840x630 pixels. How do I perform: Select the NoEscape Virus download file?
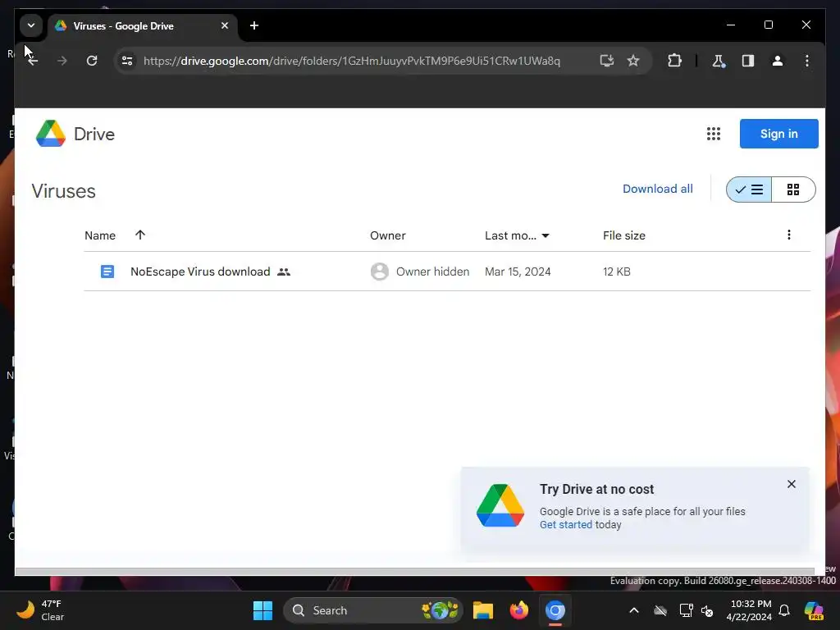[447, 272]
